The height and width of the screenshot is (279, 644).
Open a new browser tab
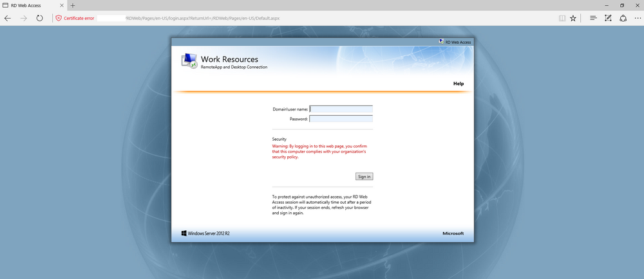(73, 5)
